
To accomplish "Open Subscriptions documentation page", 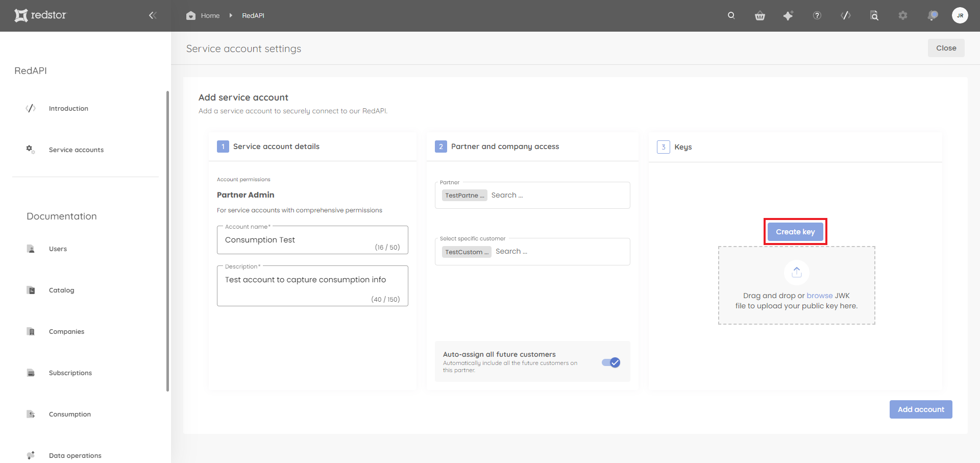I will (x=70, y=373).
